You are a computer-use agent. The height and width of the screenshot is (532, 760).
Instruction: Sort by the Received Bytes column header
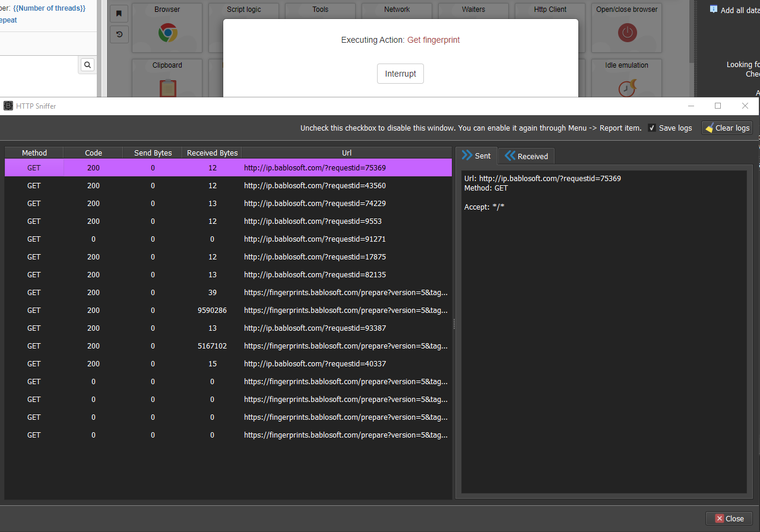coord(212,153)
